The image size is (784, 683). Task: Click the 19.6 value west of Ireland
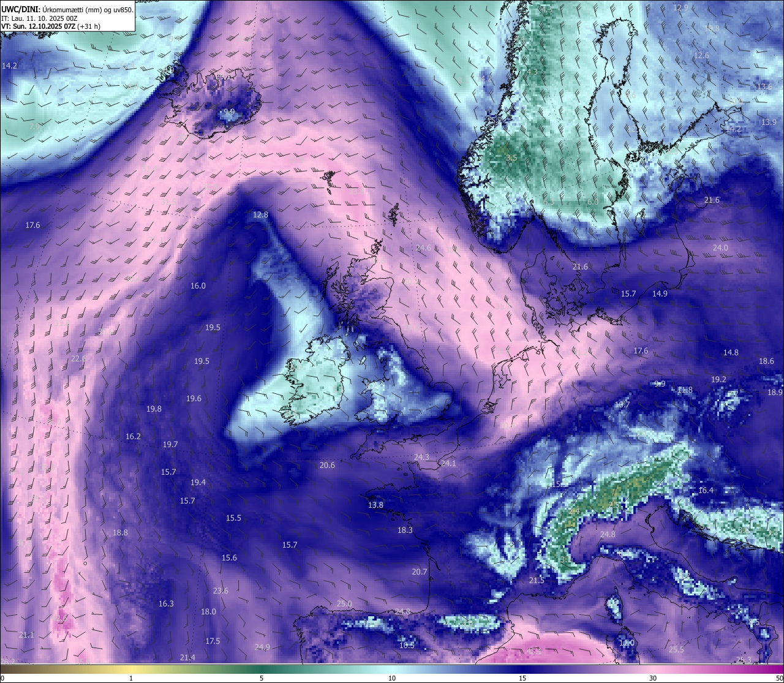194,399
